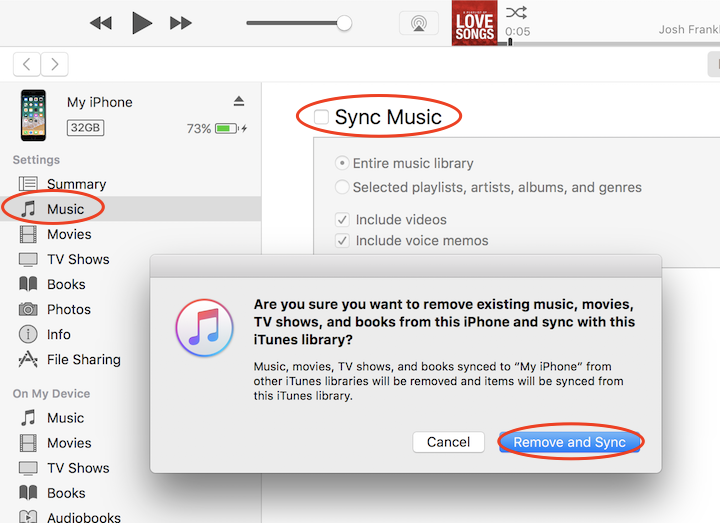Click the rewind (previous track) button
This screenshot has height=523, width=720.
[x=101, y=23]
